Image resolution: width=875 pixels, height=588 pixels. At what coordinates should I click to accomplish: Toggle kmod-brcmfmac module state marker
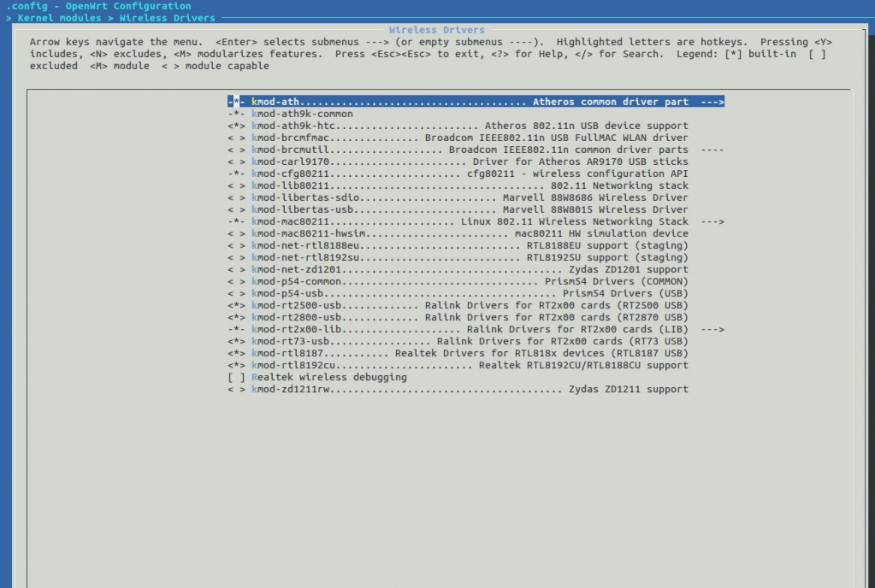click(236, 138)
